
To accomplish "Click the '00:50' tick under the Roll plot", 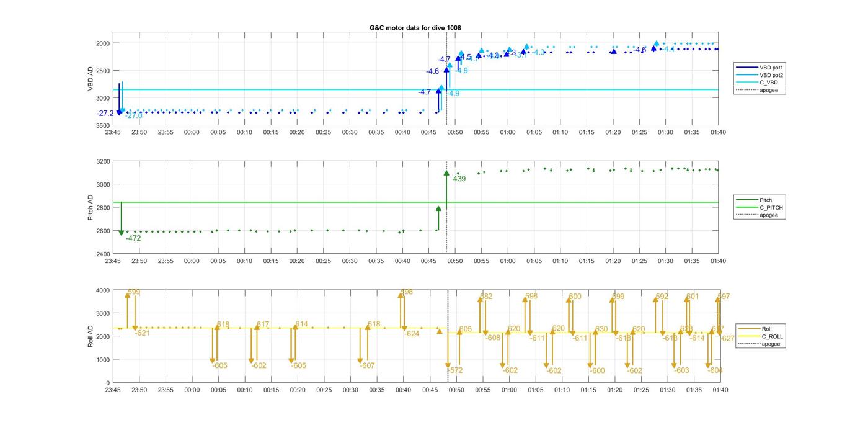I will tap(456, 390).
